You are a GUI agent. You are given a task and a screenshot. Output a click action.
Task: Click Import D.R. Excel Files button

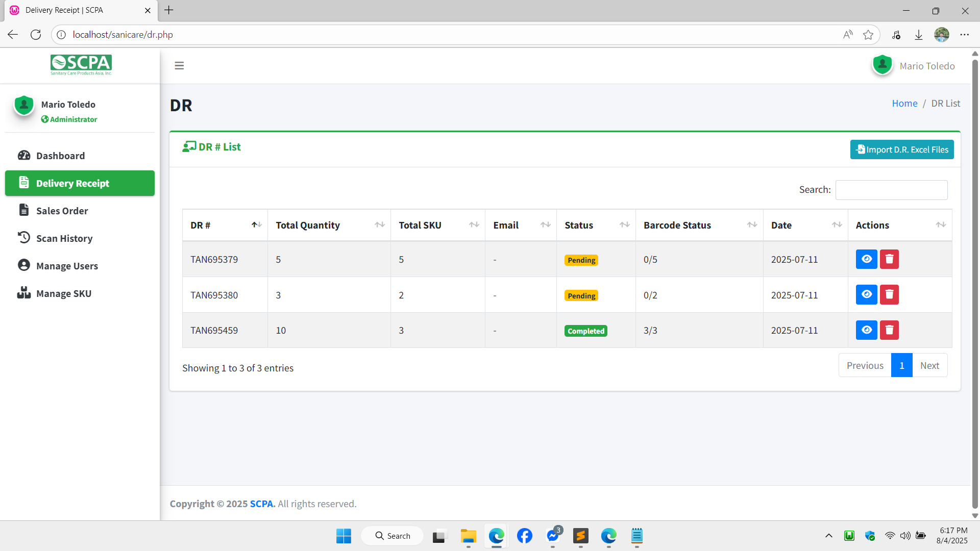click(901, 149)
